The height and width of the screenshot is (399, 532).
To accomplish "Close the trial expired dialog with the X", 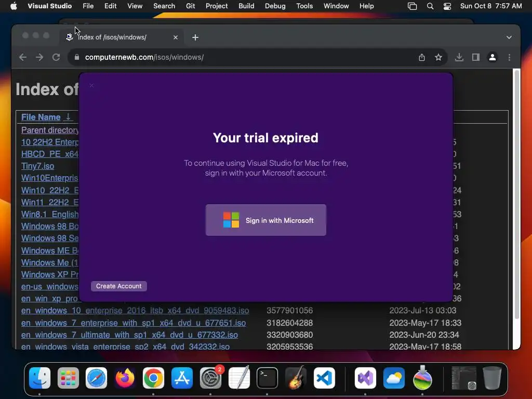I will point(91,86).
